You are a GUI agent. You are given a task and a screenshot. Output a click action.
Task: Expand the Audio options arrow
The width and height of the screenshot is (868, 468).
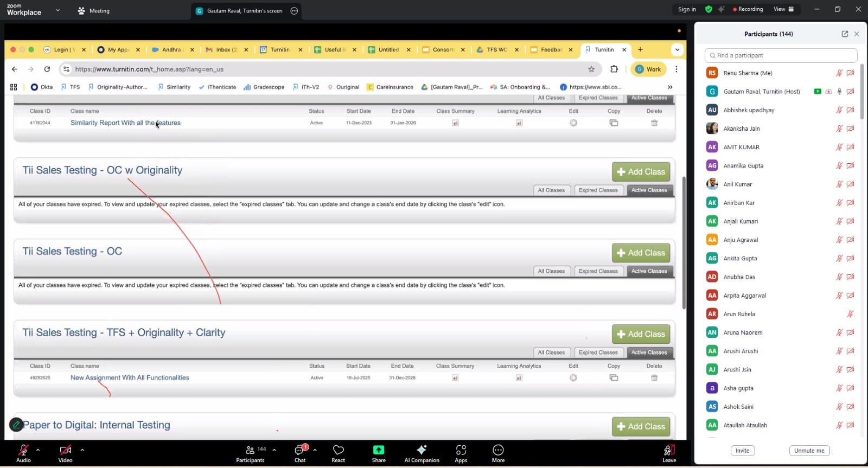38,450
